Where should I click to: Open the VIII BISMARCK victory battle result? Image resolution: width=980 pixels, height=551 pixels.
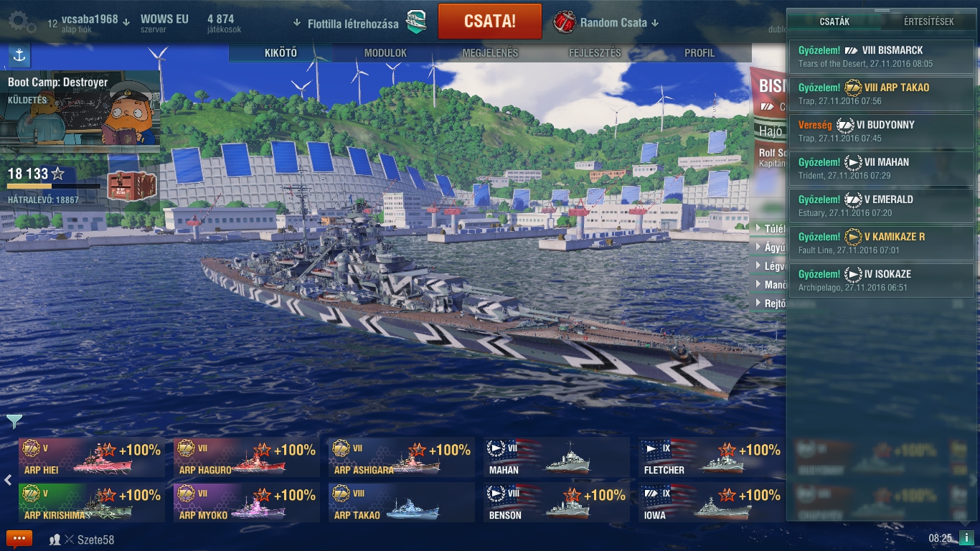882,57
